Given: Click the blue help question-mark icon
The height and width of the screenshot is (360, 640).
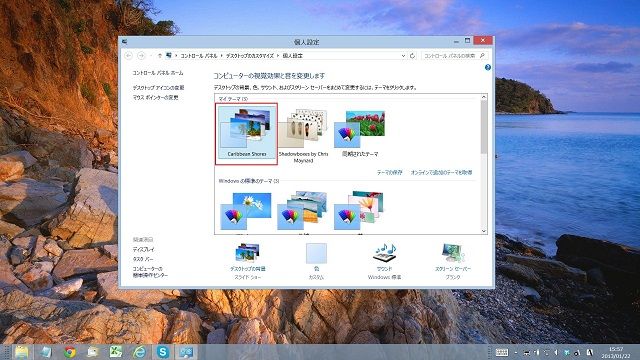Looking at the screenshot, I should 487,67.
